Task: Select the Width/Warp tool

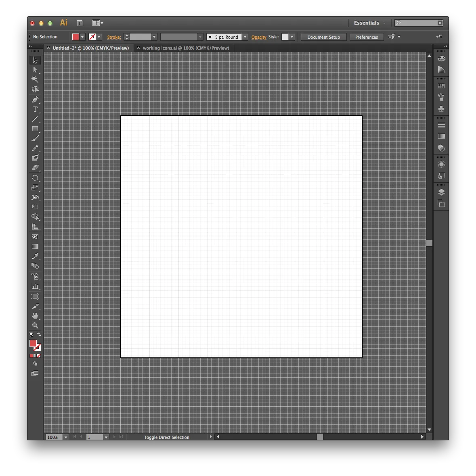Action: tap(35, 197)
